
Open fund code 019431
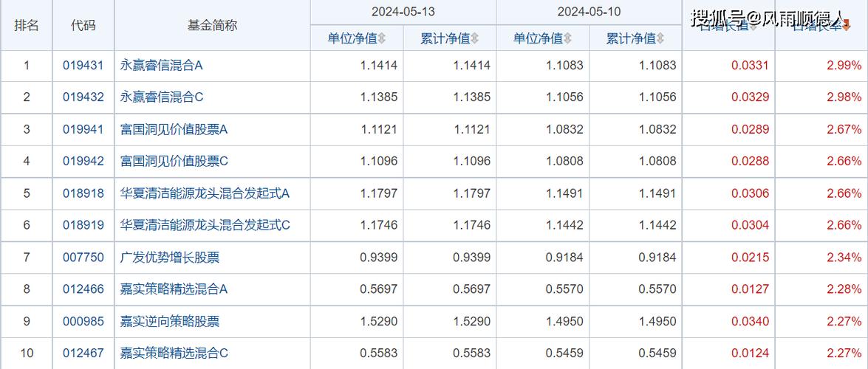pos(83,65)
